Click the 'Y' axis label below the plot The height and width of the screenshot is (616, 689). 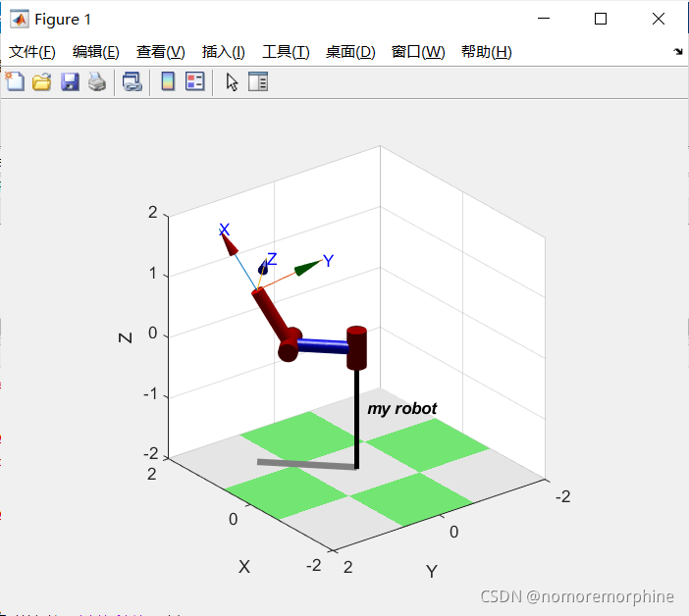tap(432, 572)
